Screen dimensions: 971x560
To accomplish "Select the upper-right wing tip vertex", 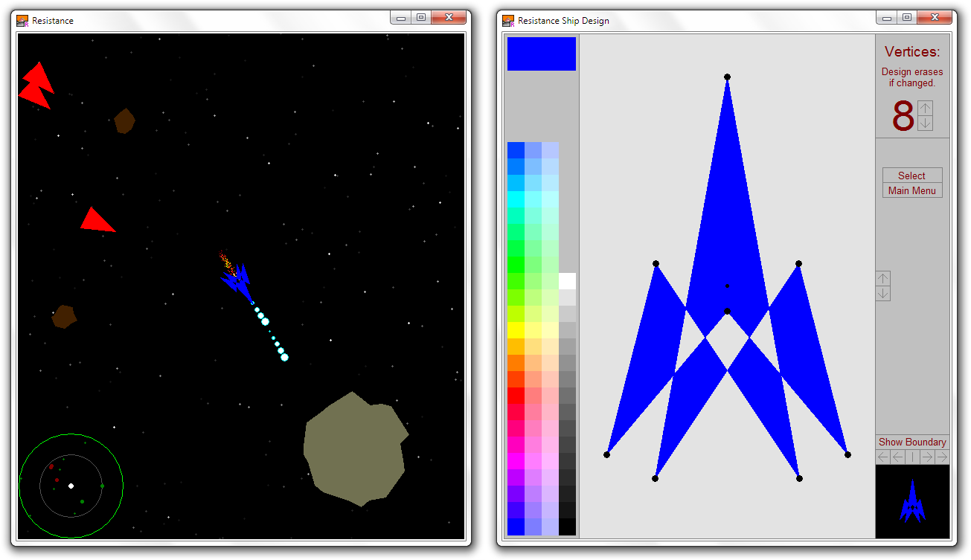I will (x=798, y=263).
